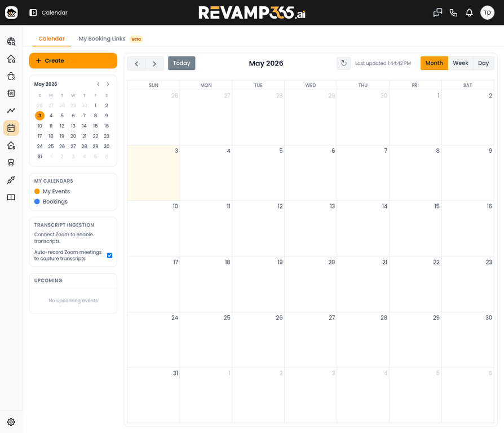Open the globe search sidebar icon
This screenshot has width=504, height=433.
11,42
